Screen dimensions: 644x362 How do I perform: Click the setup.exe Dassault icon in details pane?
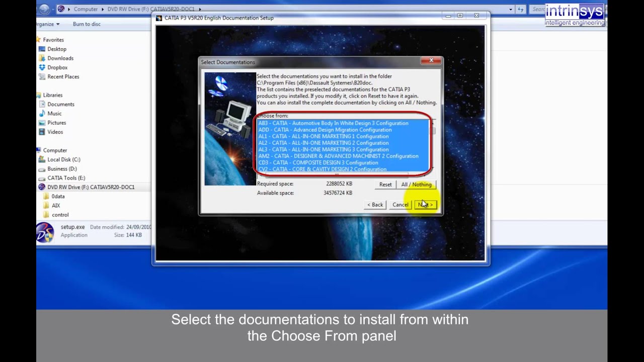pos(45,232)
